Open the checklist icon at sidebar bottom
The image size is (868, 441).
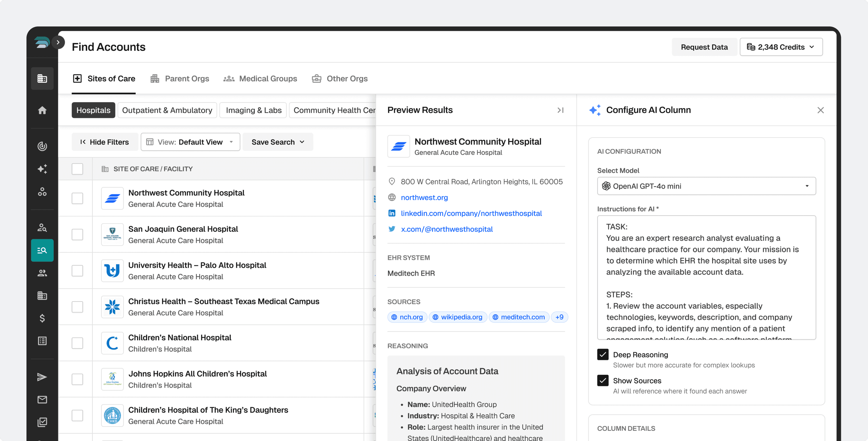pyautogui.click(x=42, y=422)
